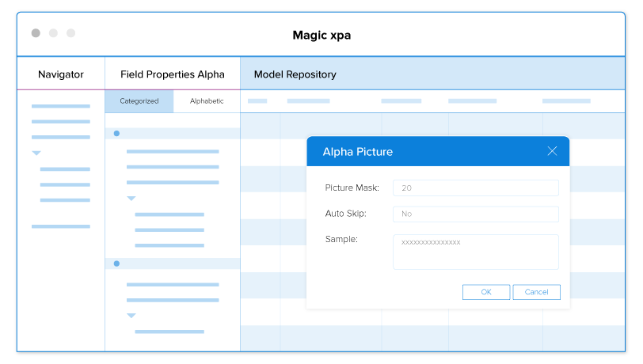Select the second category bullet in Field Properties
The width and height of the screenshot is (643, 364).
tap(116, 263)
